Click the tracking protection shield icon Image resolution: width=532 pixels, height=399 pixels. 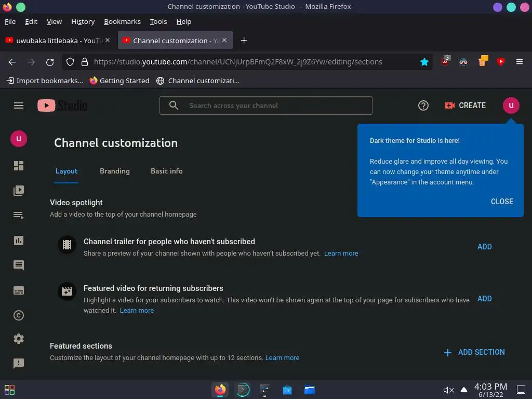click(70, 62)
